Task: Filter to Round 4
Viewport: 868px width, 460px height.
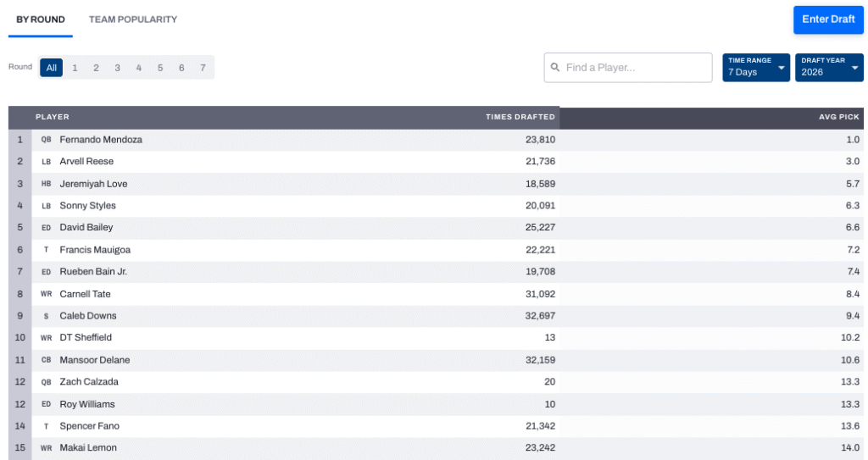Action: coord(138,68)
